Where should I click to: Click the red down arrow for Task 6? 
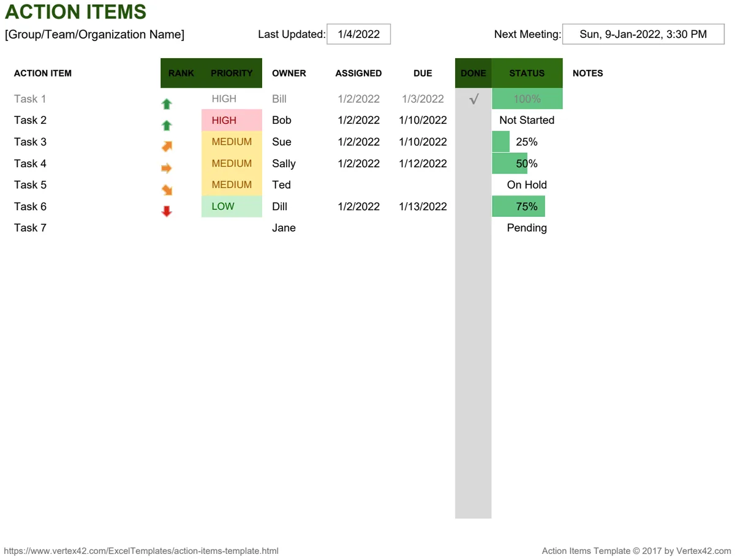pos(167,211)
